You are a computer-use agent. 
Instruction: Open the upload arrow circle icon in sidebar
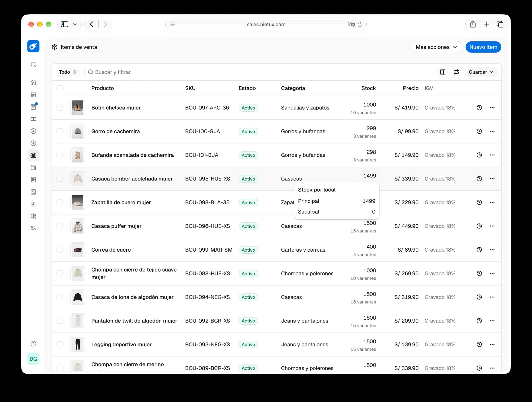pyautogui.click(x=33, y=143)
